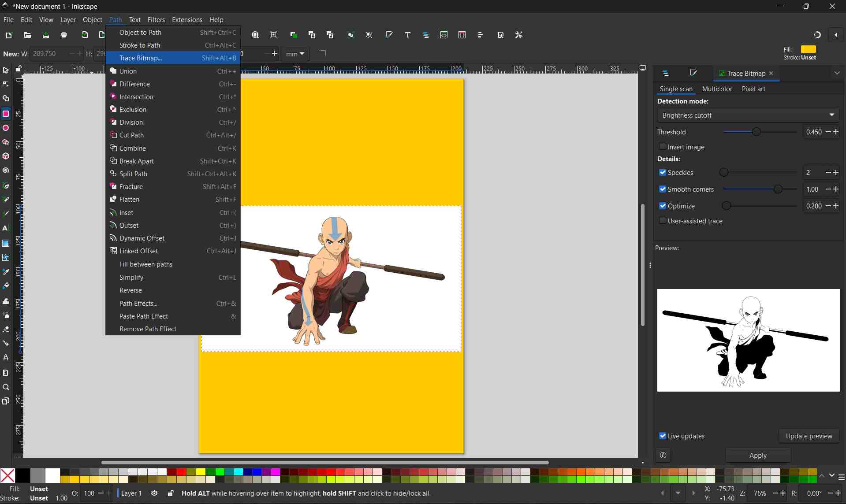Click the Apply button
This screenshot has height=504, width=846.
(757, 456)
